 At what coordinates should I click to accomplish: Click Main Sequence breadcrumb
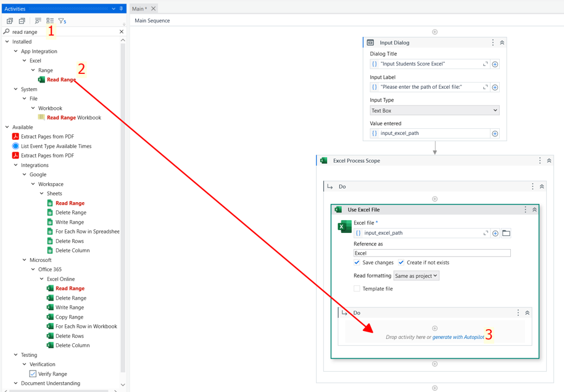152,20
